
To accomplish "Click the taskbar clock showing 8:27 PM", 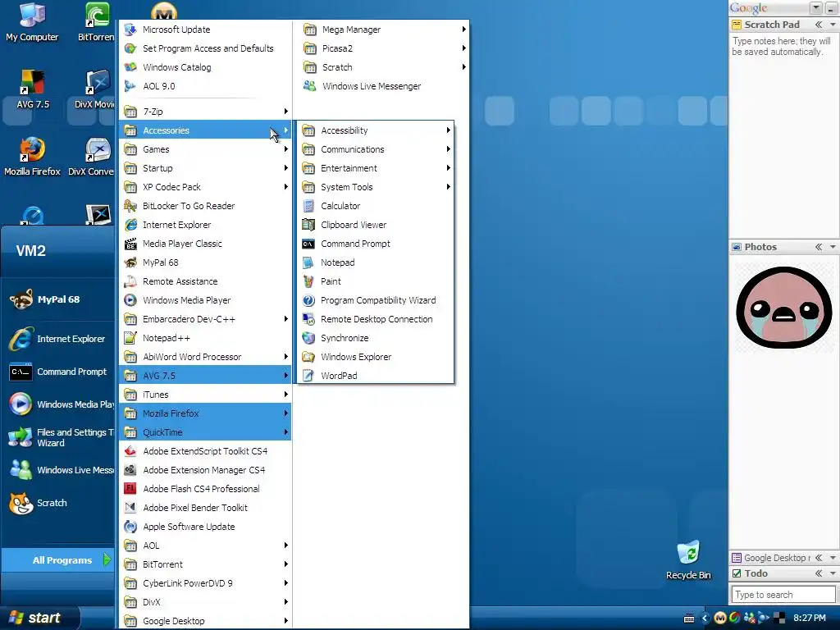I will click(810, 618).
